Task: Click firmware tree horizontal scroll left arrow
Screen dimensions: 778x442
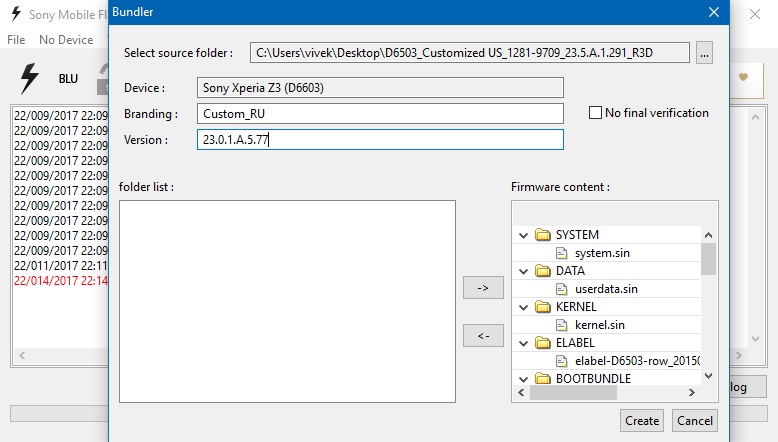Action: (521, 392)
